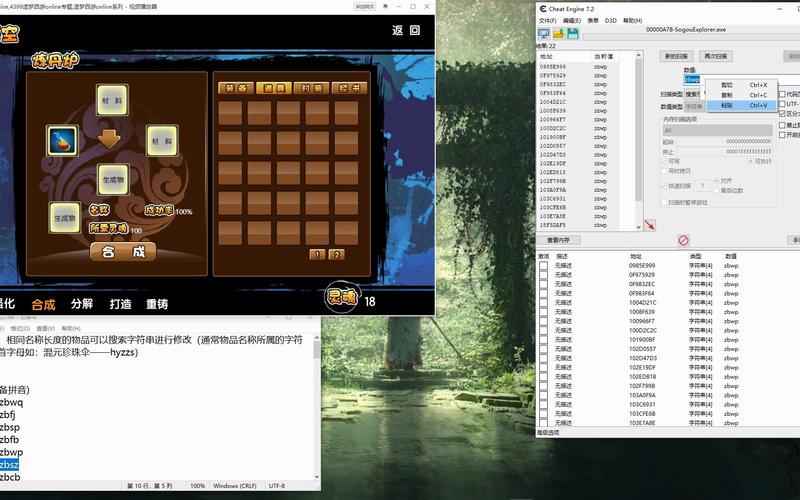This screenshot has width=800, height=500.
Task: Click the lower-left 生成物 result slot
Action: (65, 218)
